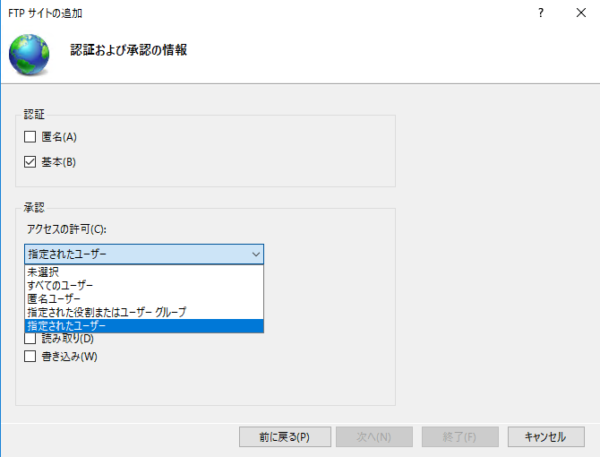600x457 pixels.
Task: Click the FTP サイトの追加 window title
Action: (45, 13)
